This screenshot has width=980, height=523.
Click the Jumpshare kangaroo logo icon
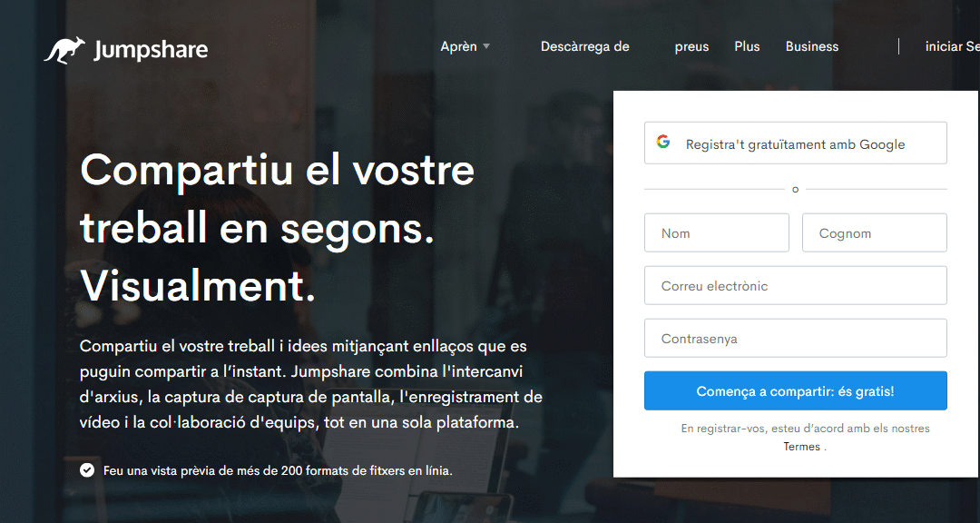(64, 50)
